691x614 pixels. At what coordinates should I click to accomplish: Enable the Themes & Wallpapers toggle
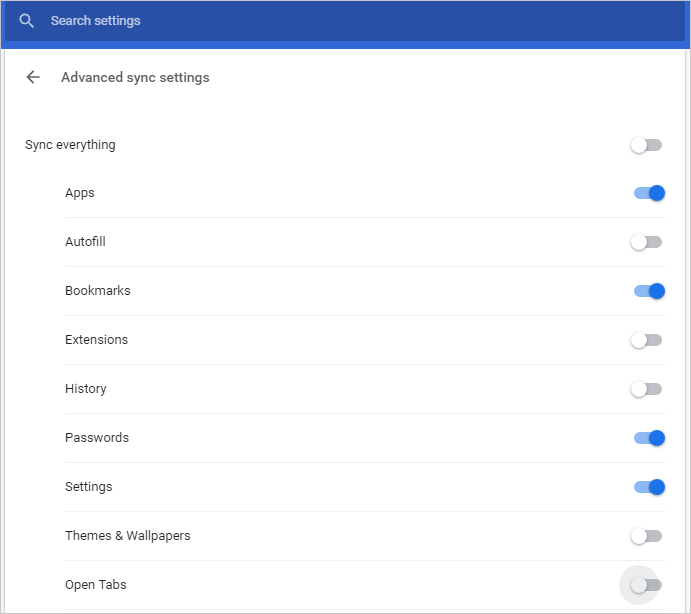[646, 536]
